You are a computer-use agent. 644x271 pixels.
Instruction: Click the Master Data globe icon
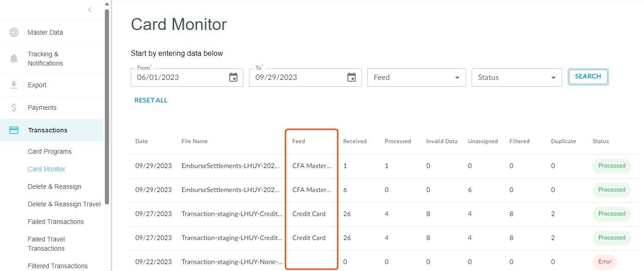click(14, 32)
